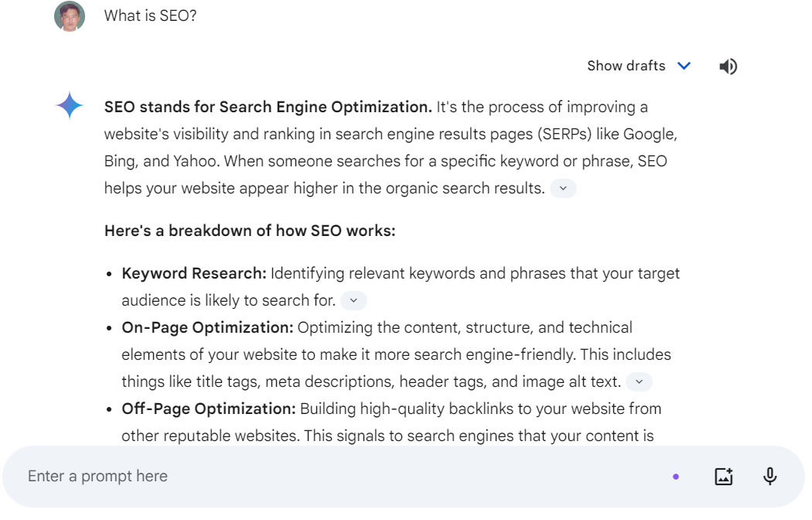This screenshot has width=812, height=520.
Task: Click the speaker icon to listen
Action: tap(728, 67)
